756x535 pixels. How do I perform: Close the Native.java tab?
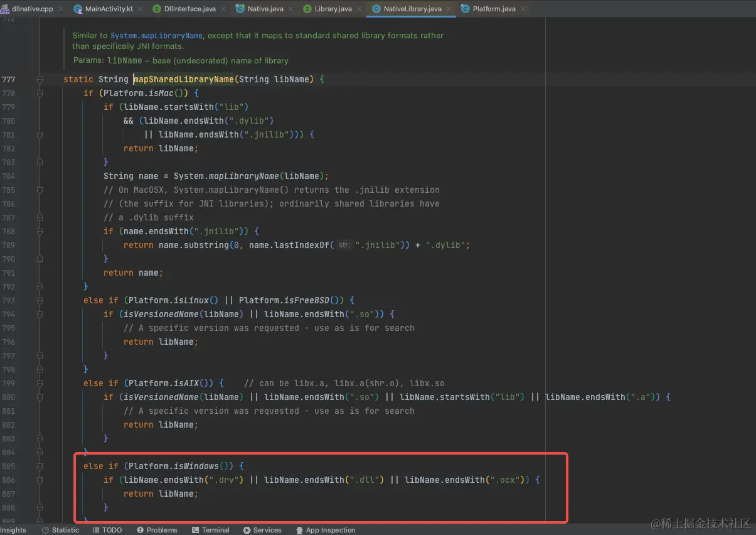[x=292, y=9]
